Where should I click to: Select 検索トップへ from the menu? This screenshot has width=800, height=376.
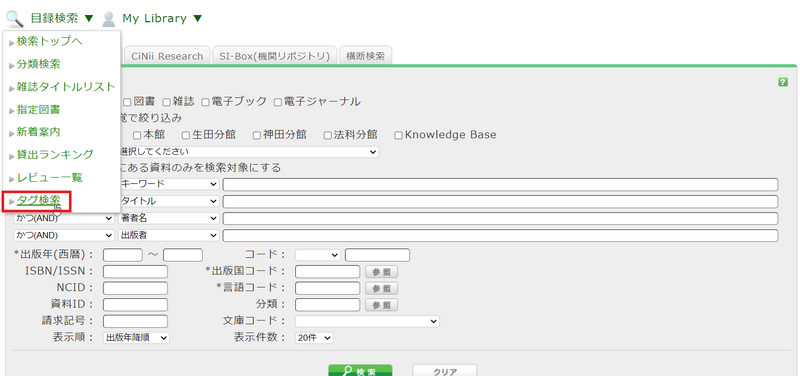49,42
